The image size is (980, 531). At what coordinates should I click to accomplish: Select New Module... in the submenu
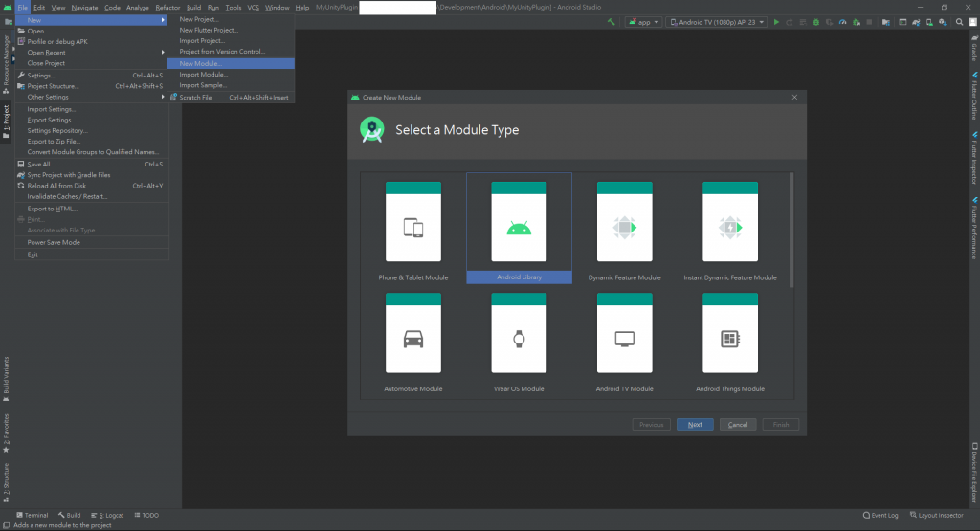[x=231, y=63]
